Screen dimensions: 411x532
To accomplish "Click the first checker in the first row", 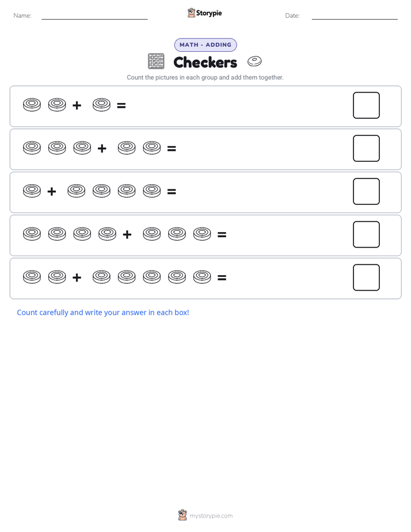I will pos(32,105).
